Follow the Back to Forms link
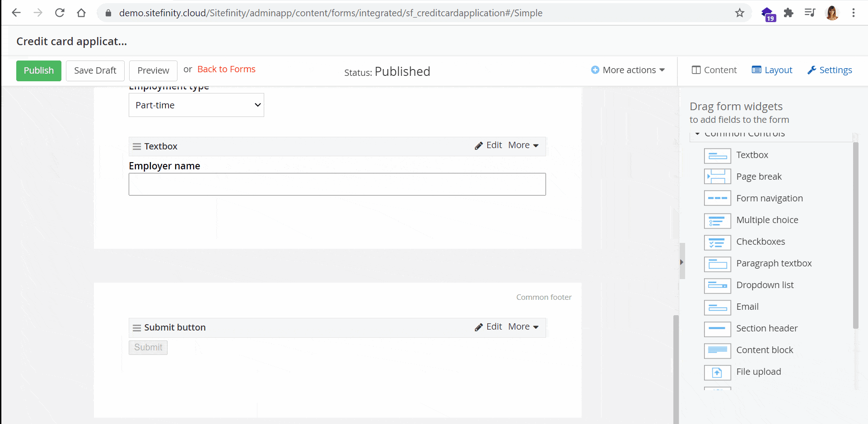 click(x=226, y=69)
